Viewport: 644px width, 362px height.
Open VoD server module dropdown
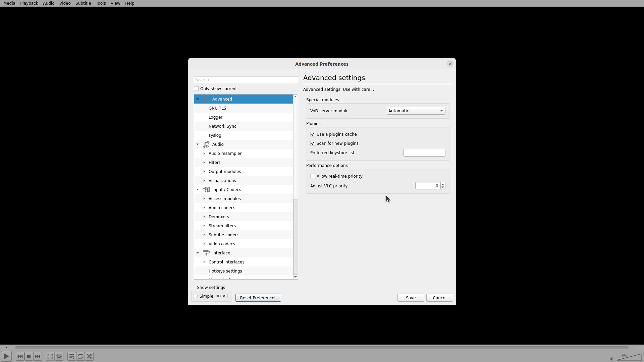click(x=416, y=111)
